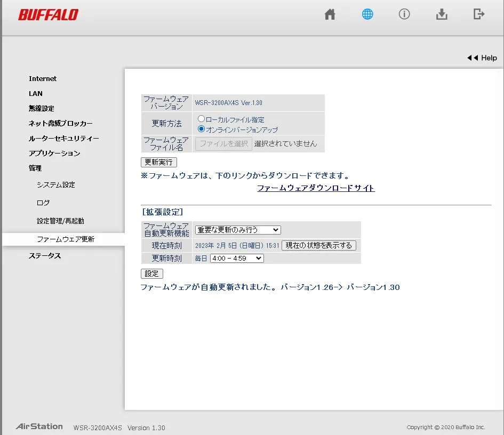Click the 選択されていません file status text
Viewport: 504px width, 435px height.
285,143
